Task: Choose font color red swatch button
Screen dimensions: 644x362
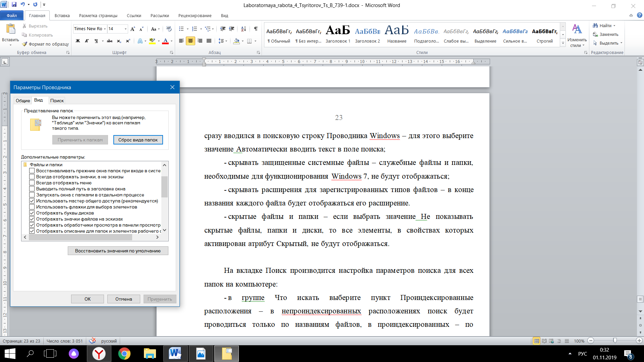Action: pos(165,41)
